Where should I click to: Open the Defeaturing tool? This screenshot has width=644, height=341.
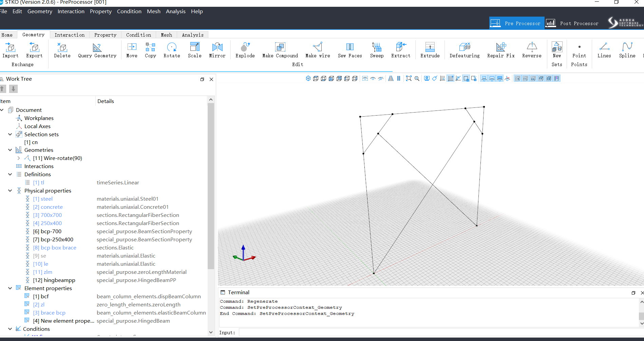(465, 50)
